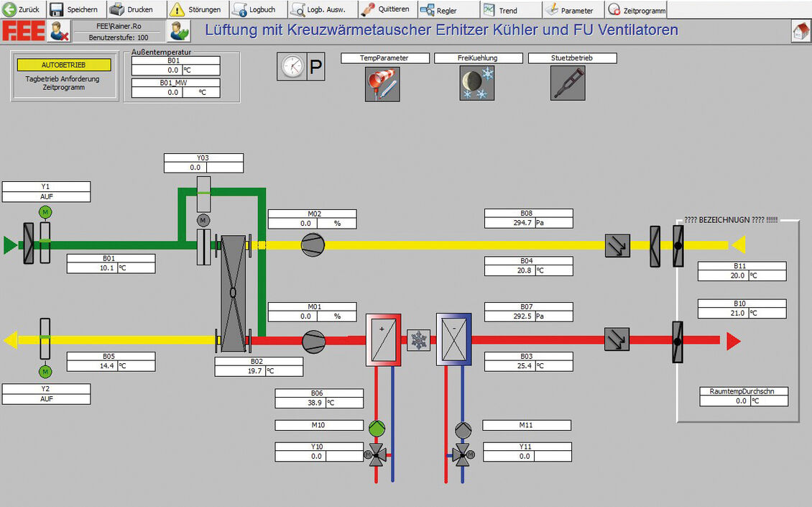Screen dimensions: 812x507
Task: Click the B01_MW outdoor temperature field
Action: point(175,92)
